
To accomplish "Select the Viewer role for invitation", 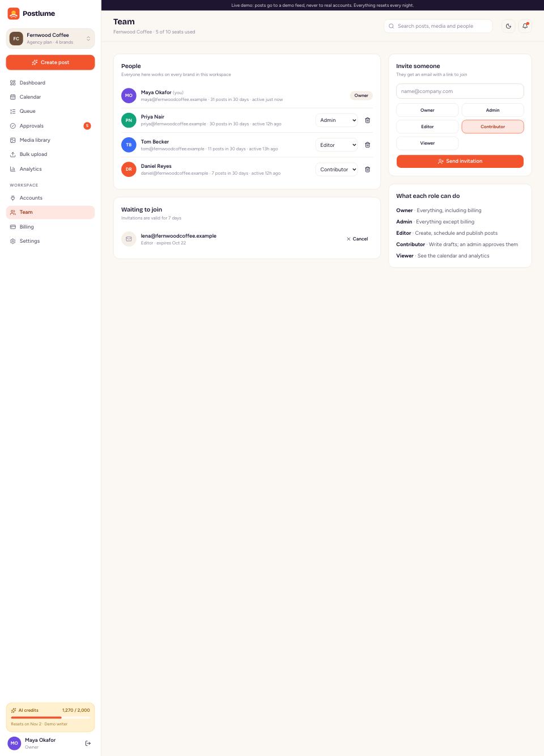I will 427,143.
